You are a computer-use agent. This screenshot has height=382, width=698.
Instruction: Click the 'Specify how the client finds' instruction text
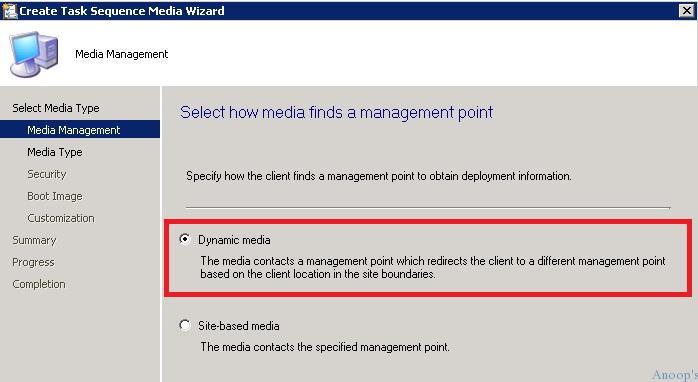coord(379,176)
